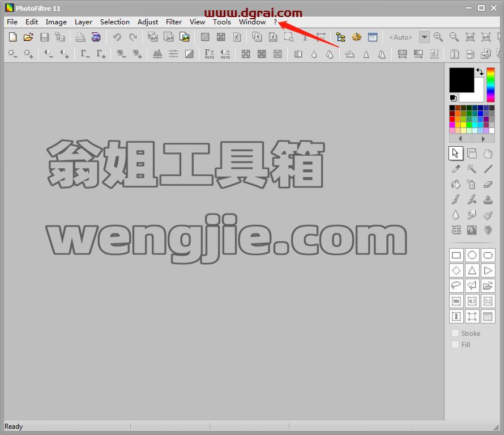Open the Adjust menu
Screen dimensions: 504x435
(148, 22)
